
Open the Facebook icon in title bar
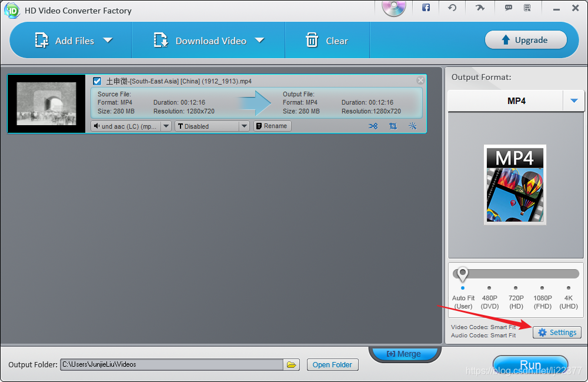tap(426, 8)
